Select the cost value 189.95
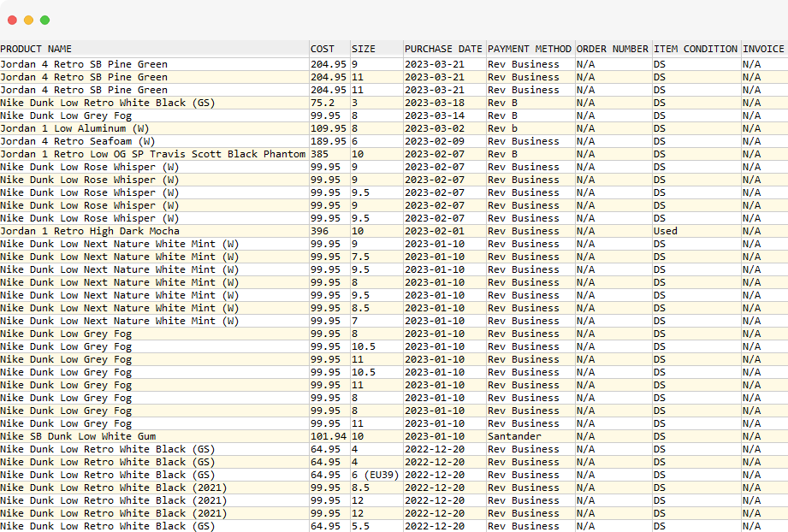 pyautogui.click(x=329, y=141)
